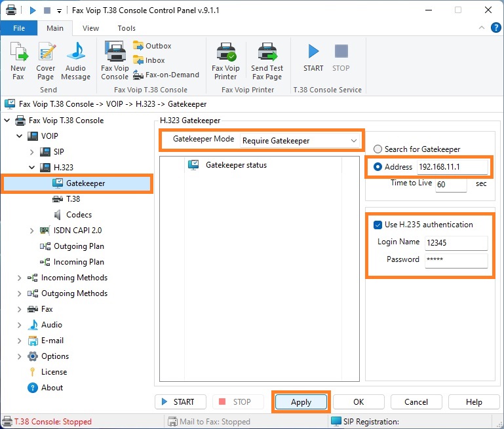Toggle the Use H.235 authentication checkbox

[x=378, y=225]
